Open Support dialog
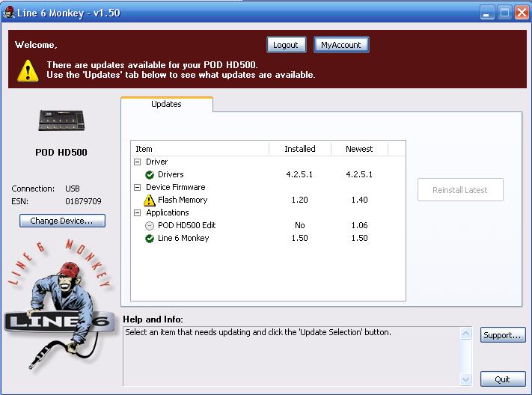Viewport: 532px width, 395px height. (503, 335)
